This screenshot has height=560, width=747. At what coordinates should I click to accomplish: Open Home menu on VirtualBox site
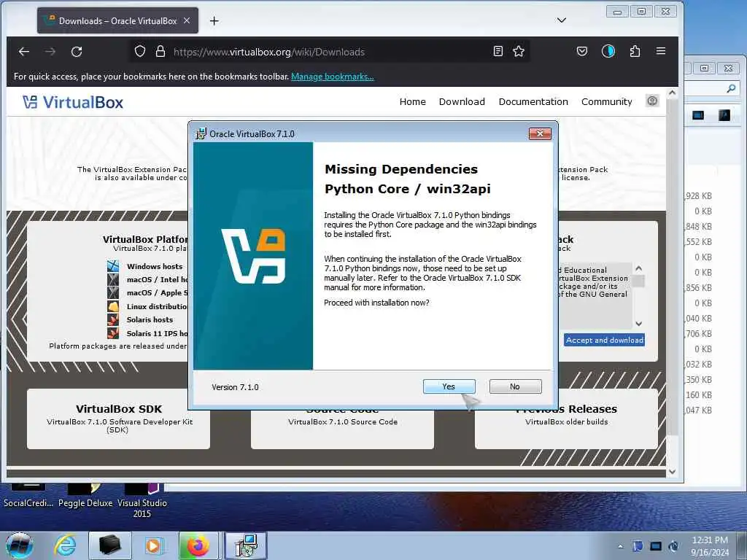coord(413,101)
